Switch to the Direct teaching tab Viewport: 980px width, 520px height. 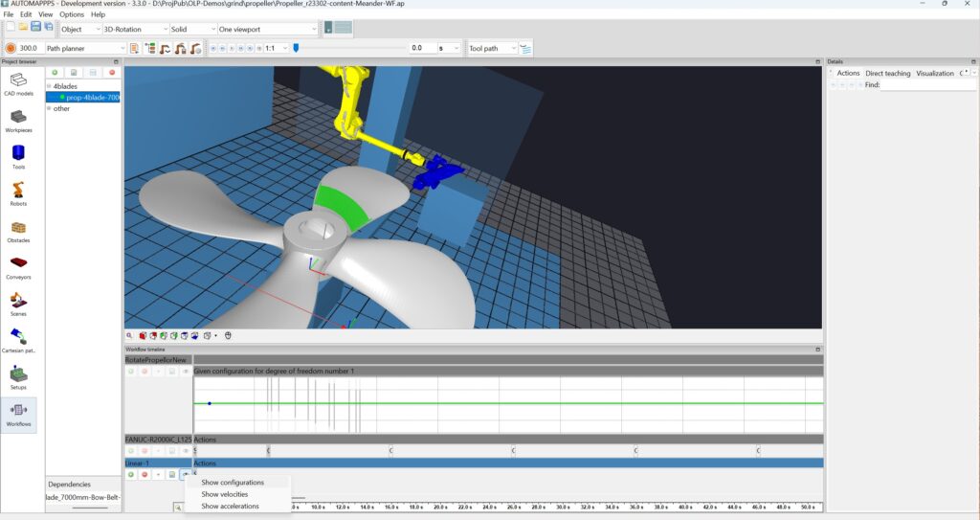coord(887,73)
